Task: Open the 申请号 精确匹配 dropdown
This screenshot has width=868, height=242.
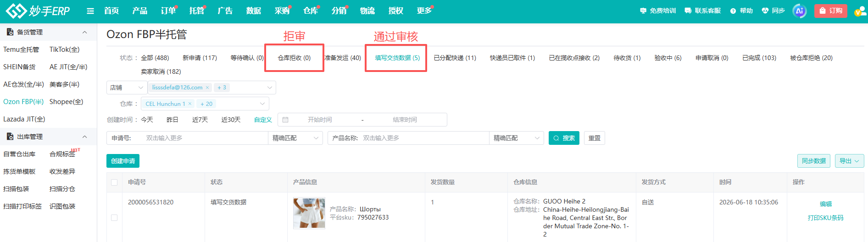Action: click(295, 138)
